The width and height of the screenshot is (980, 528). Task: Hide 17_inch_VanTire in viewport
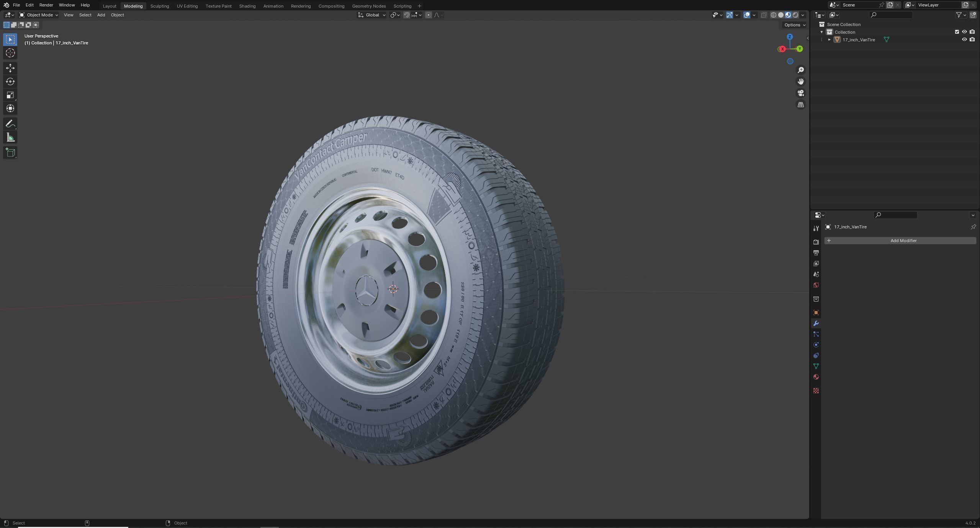click(x=964, y=39)
